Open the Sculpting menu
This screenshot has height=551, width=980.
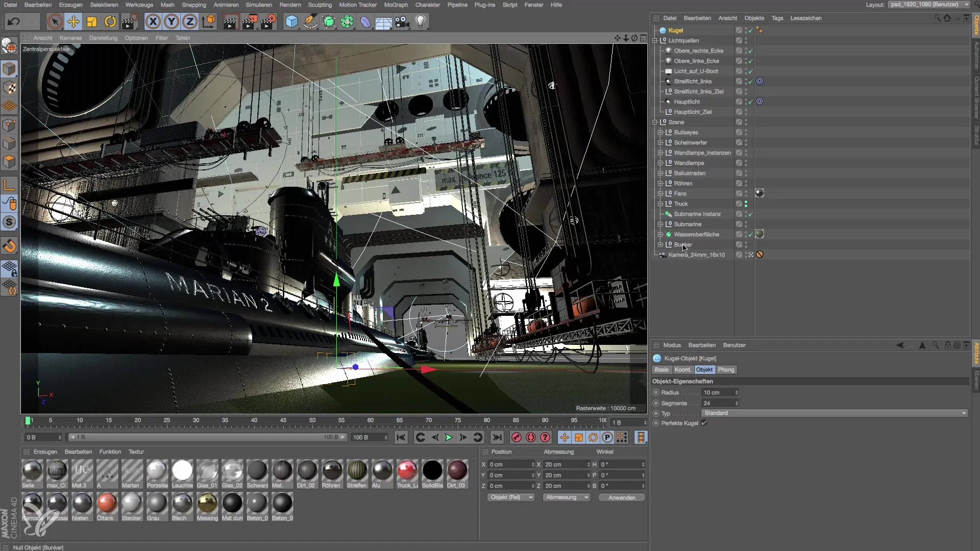pos(320,5)
